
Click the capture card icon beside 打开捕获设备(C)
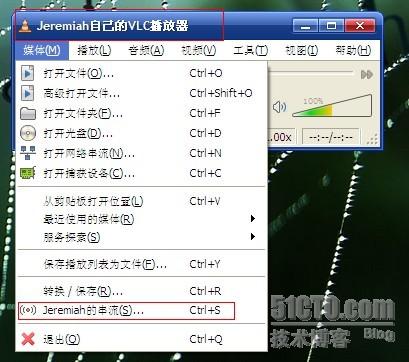pos(28,173)
